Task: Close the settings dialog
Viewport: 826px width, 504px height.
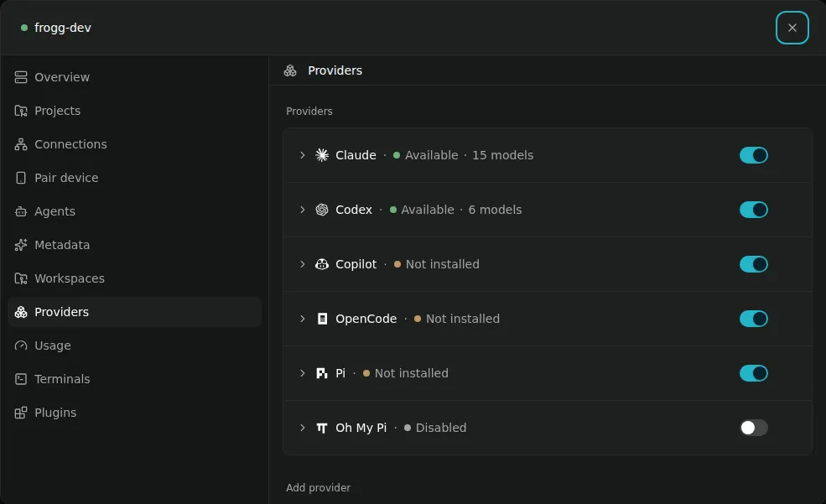Action: click(x=792, y=28)
